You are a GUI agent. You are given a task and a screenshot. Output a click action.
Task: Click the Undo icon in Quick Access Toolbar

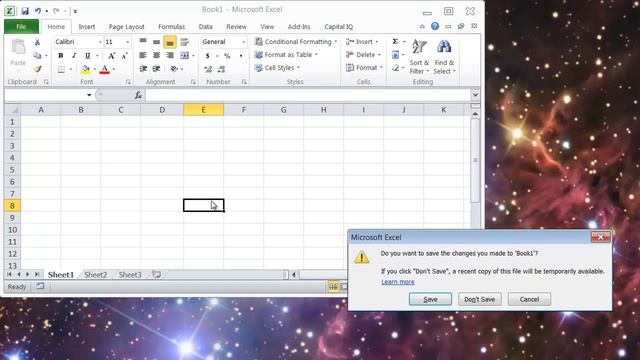(x=38, y=11)
